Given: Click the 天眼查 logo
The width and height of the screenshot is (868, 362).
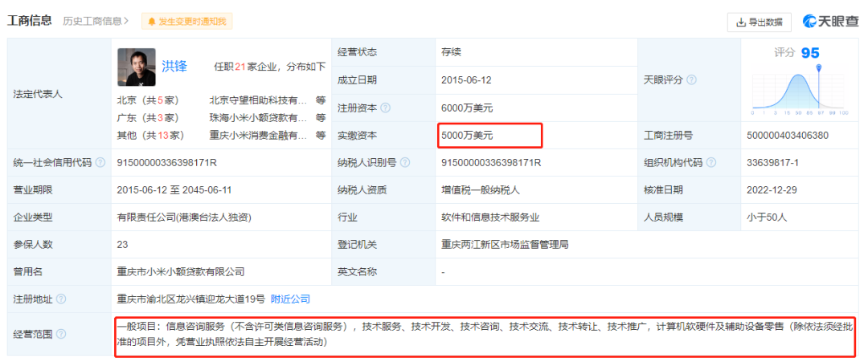Looking at the screenshot, I should pos(831,22).
